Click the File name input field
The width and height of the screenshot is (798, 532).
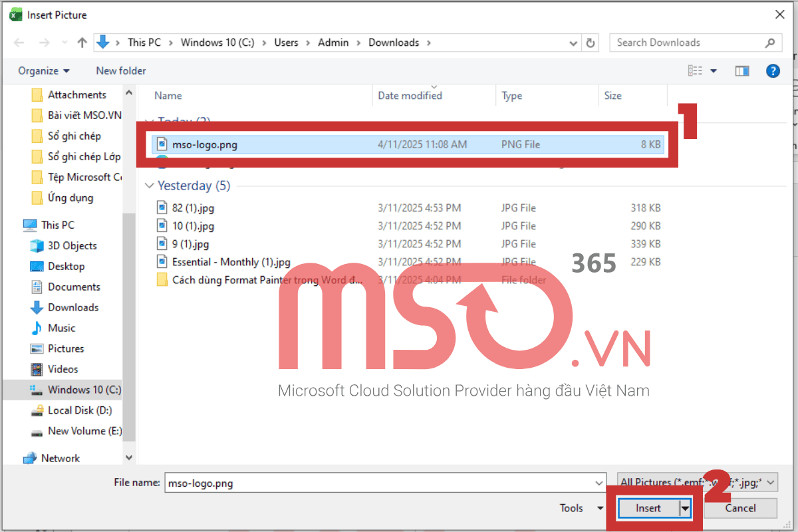[x=379, y=483]
